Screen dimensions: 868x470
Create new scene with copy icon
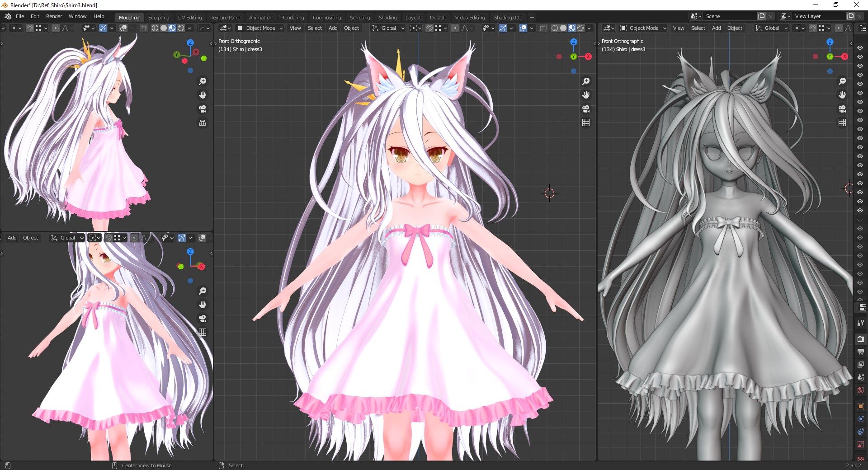pyautogui.click(x=761, y=16)
